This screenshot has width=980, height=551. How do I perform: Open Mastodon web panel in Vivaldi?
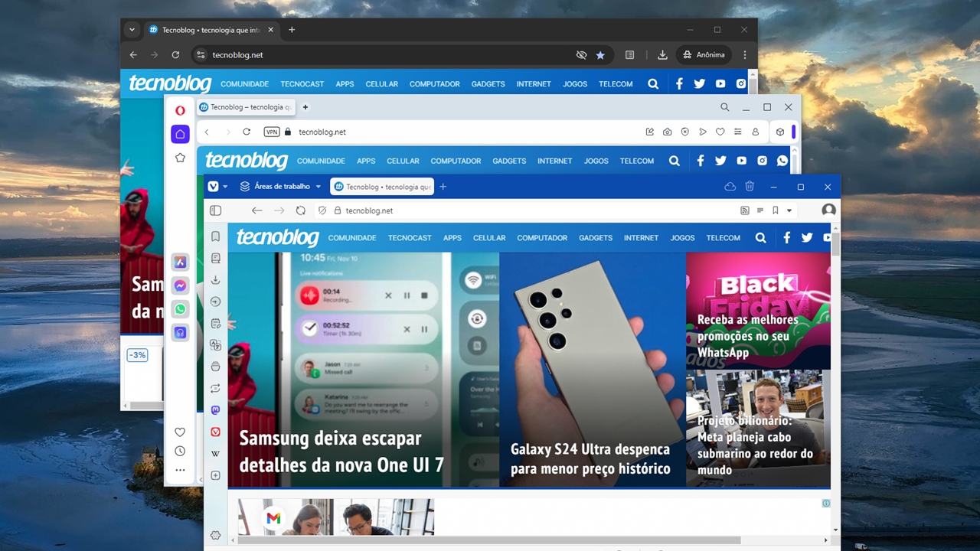point(216,410)
